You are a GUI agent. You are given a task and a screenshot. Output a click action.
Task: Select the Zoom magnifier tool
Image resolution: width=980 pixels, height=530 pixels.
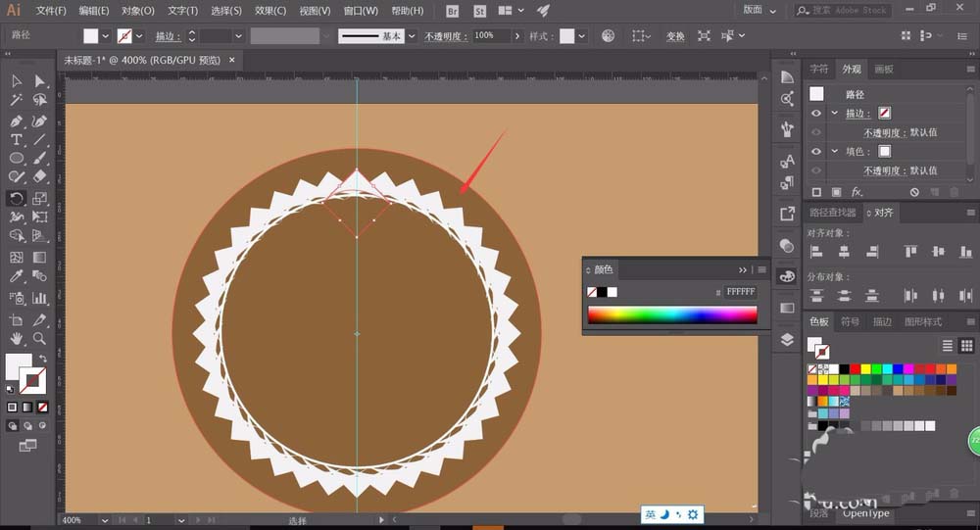(x=40, y=339)
